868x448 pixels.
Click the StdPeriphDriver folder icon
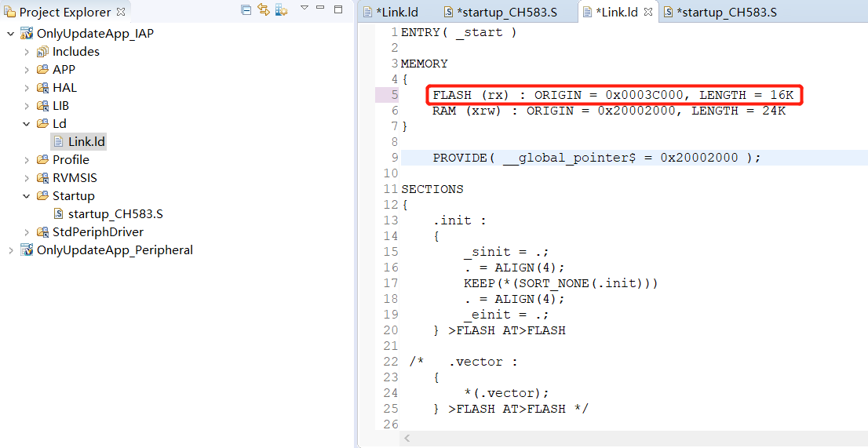point(42,232)
